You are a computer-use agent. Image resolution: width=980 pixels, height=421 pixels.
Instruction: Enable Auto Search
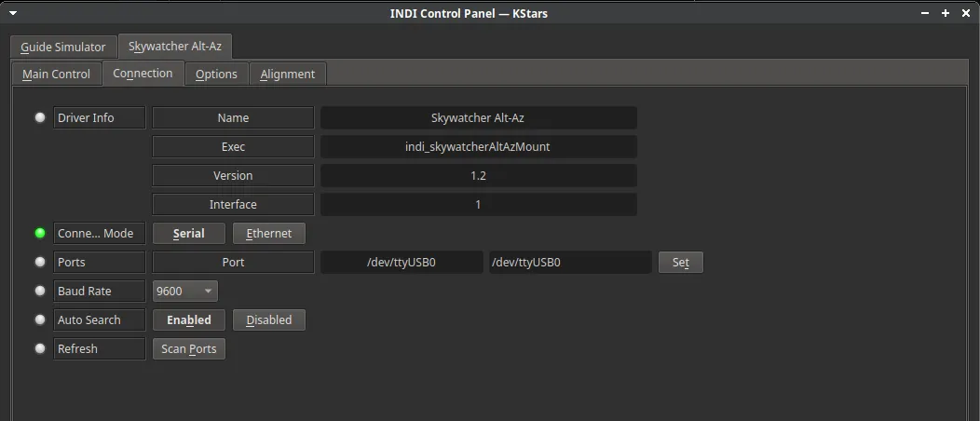point(189,319)
